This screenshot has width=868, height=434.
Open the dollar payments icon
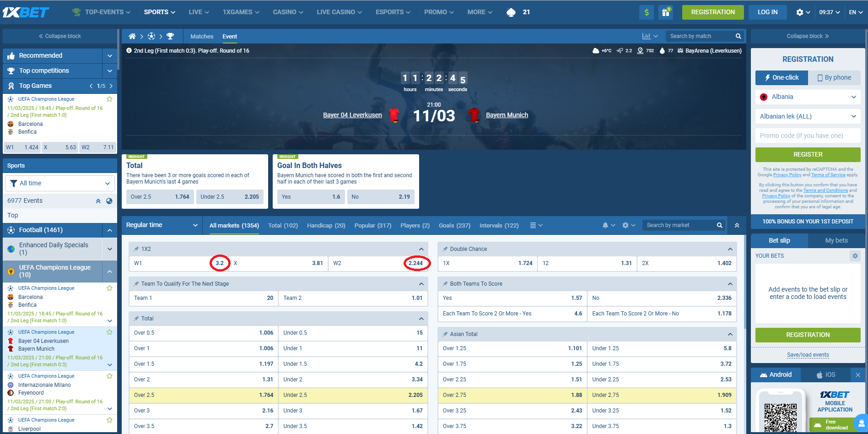[x=647, y=12]
